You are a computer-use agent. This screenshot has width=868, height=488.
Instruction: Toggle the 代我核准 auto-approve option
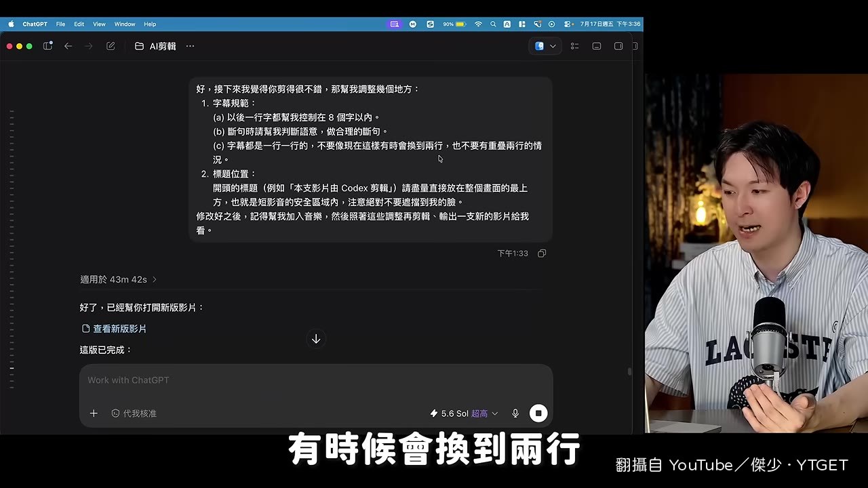pyautogui.click(x=134, y=413)
